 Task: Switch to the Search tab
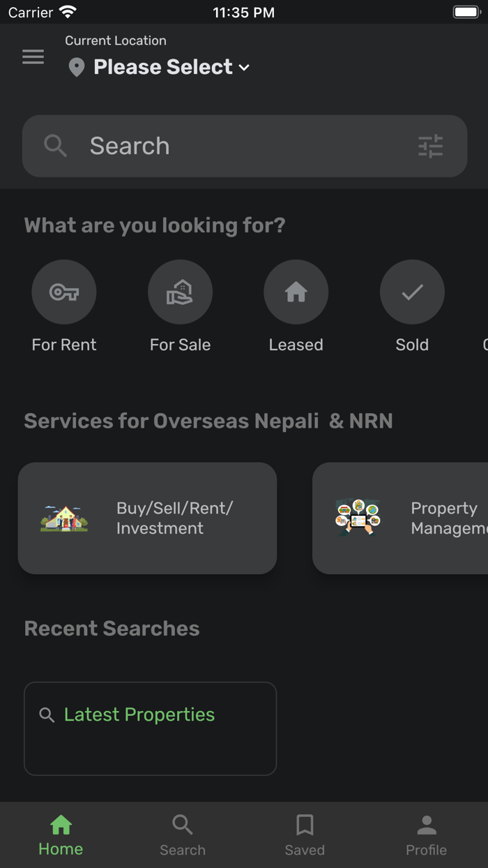click(183, 834)
